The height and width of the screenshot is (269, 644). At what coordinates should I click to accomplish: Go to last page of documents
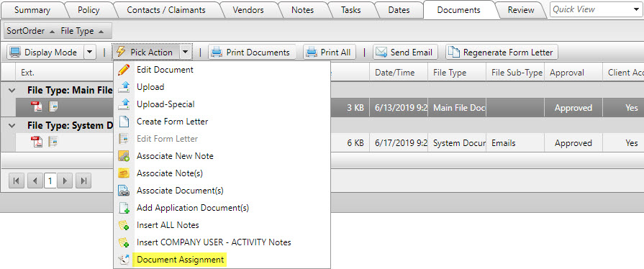point(83,181)
